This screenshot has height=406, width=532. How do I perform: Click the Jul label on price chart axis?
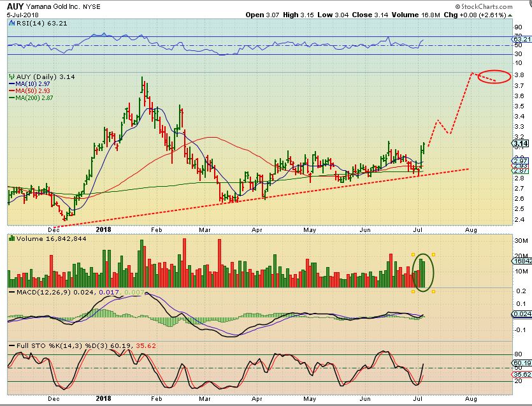tap(418, 230)
